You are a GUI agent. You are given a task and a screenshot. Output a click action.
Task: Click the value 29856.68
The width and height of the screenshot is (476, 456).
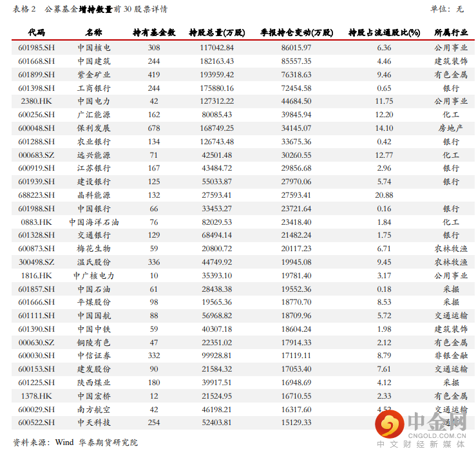pyautogui.click(x=296, y=168)
